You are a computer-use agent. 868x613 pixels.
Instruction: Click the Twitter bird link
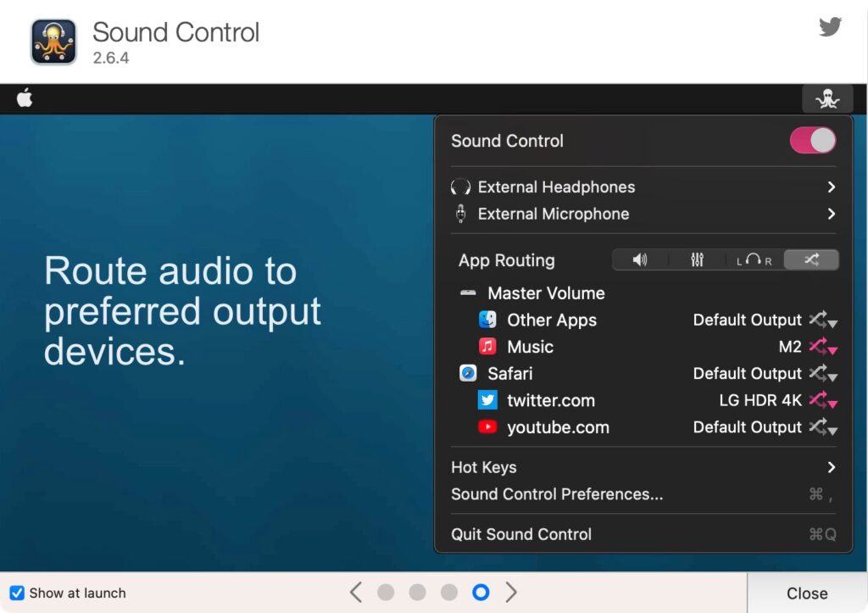[830, 26]
